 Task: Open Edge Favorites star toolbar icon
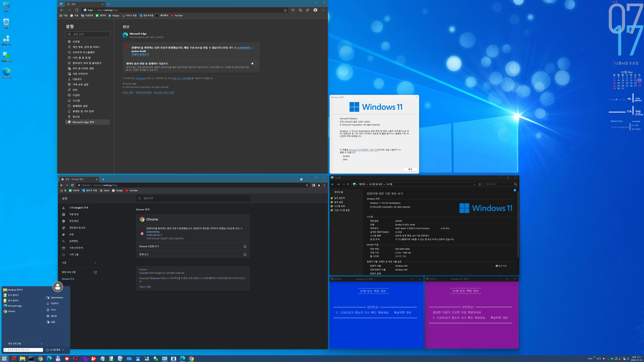pos(293,10)
